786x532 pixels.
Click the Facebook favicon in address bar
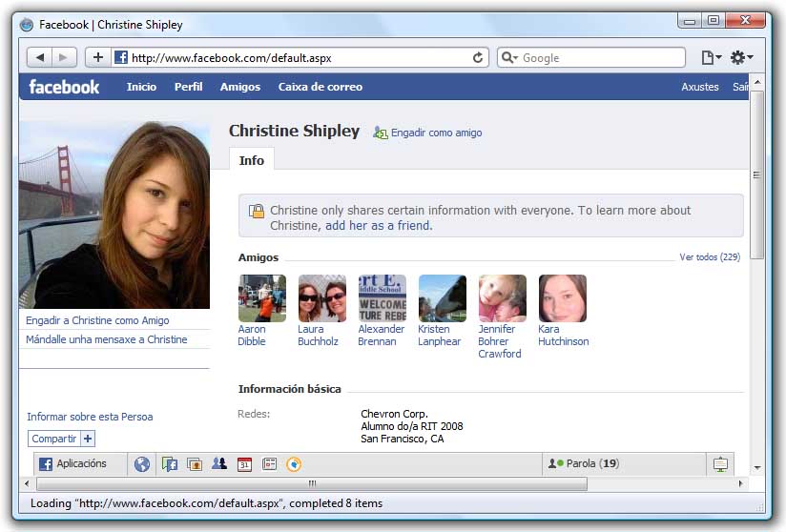click(x=121, y=57)
